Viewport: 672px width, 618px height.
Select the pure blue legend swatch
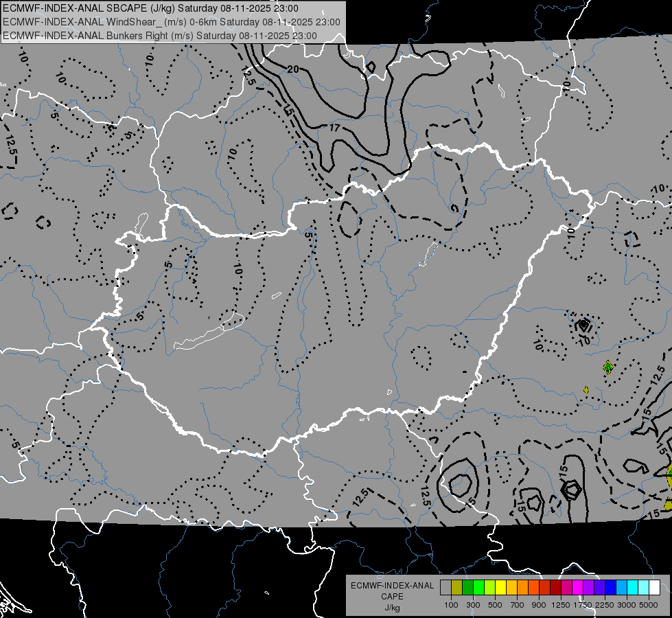pyautogui.click(x=611, y=587)
